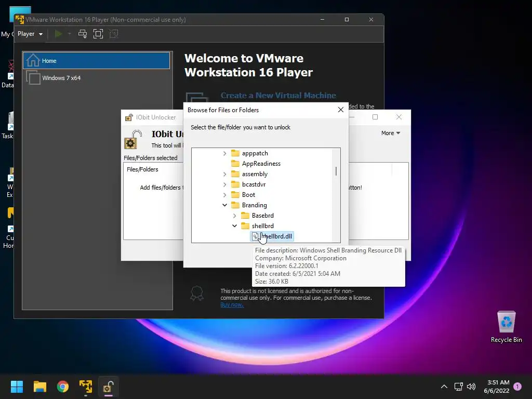Viewport: 532px width, 399px height.
Task: Enter full screen mode in VMware toolbar
Action: pyautogui.click(x=98, y=34)
